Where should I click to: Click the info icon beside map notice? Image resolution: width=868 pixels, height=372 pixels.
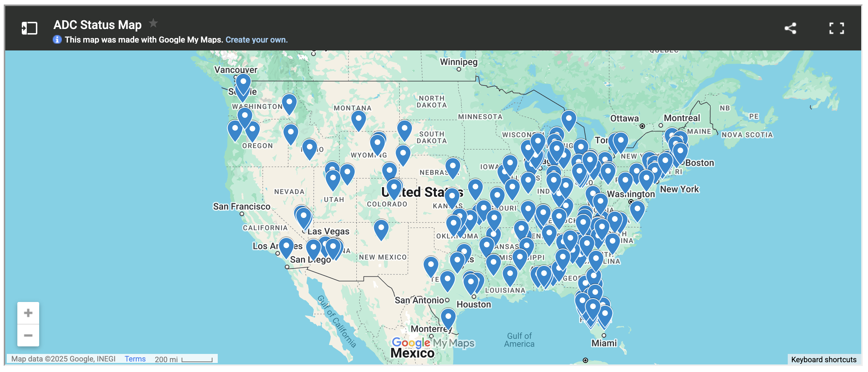[57, 40]
